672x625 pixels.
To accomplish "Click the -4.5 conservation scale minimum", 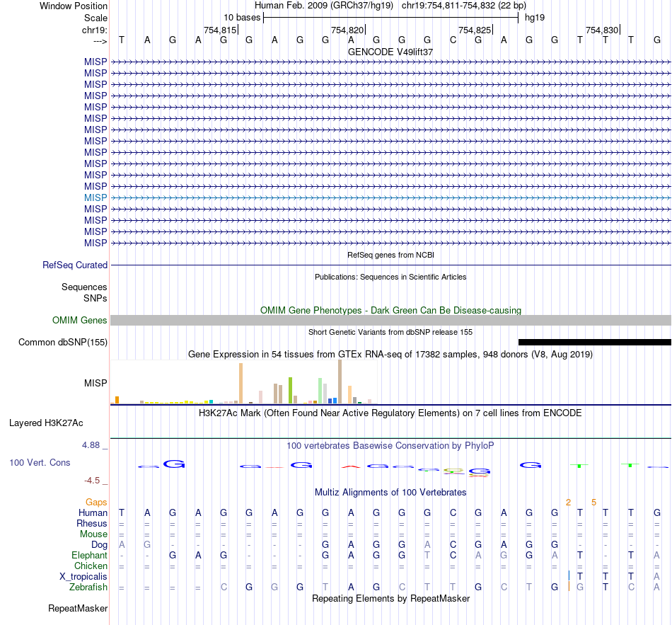I will [x=92, y=481].
